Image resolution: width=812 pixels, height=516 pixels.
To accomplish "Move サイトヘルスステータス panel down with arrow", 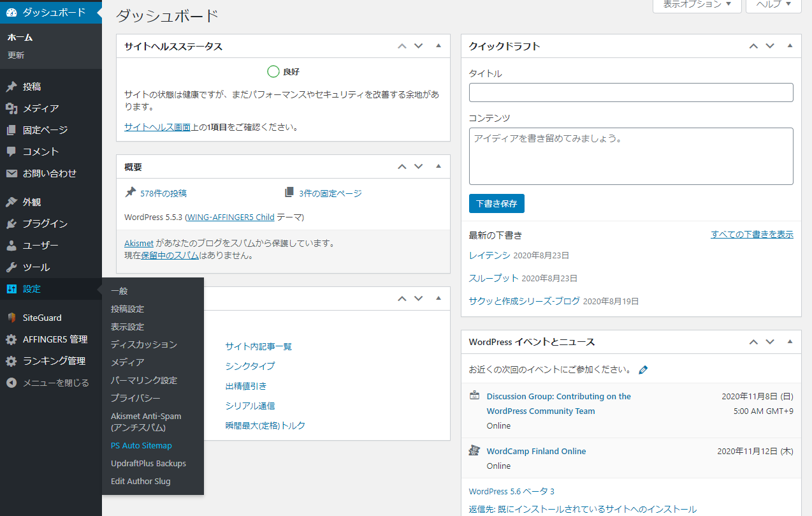I will (419, 46).
